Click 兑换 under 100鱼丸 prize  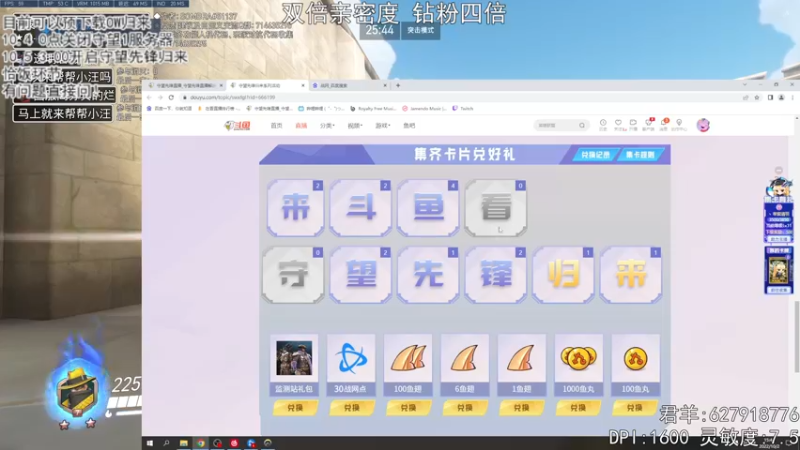pos(635,408)
